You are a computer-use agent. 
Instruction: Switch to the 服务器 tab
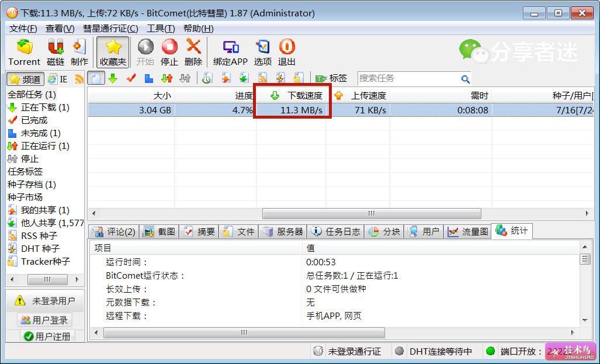point(283,231)
